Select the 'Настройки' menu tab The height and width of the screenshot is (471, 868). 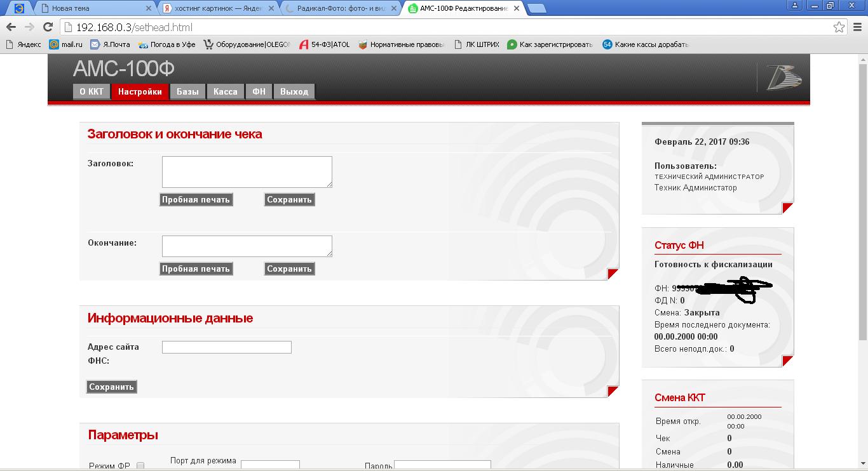click(140, 91)
